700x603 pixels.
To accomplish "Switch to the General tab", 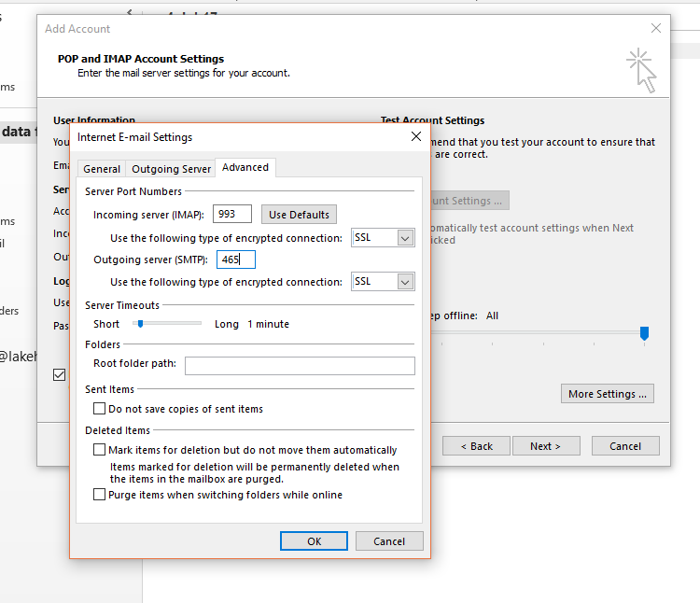I will (102, 169).
